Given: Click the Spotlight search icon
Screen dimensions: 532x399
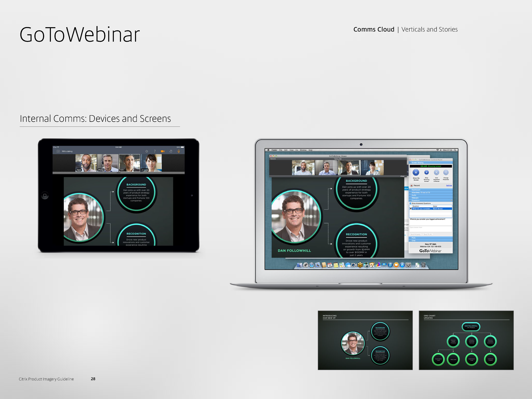Looking at the screenshot, I should click(455, 150).
